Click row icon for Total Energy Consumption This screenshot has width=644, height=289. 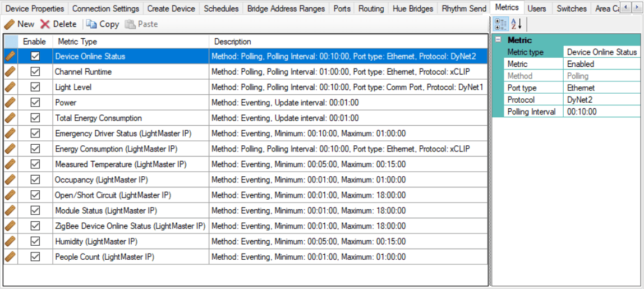[10, 118]
